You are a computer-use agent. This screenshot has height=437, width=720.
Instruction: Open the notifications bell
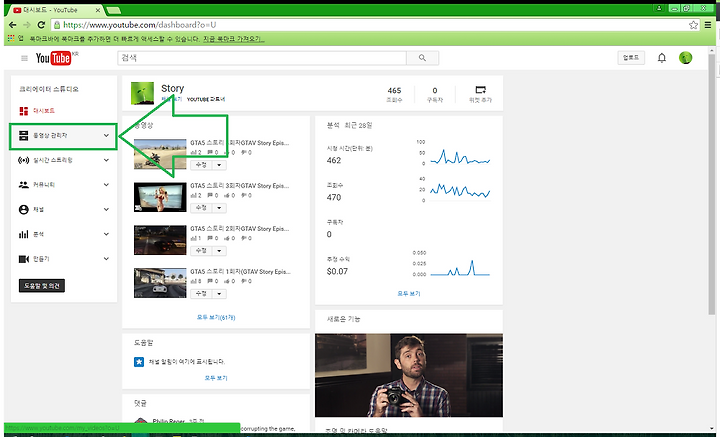click(x=662, y=58)
